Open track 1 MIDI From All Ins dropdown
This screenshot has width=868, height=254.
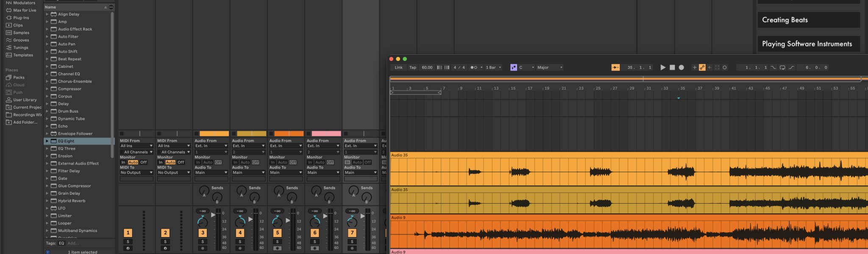(x=136, y=146)
